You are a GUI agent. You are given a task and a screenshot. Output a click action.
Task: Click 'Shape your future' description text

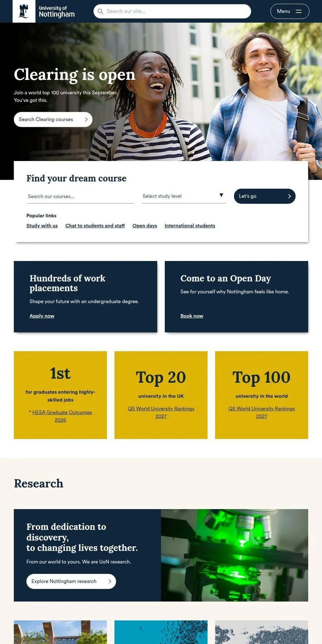84,302
